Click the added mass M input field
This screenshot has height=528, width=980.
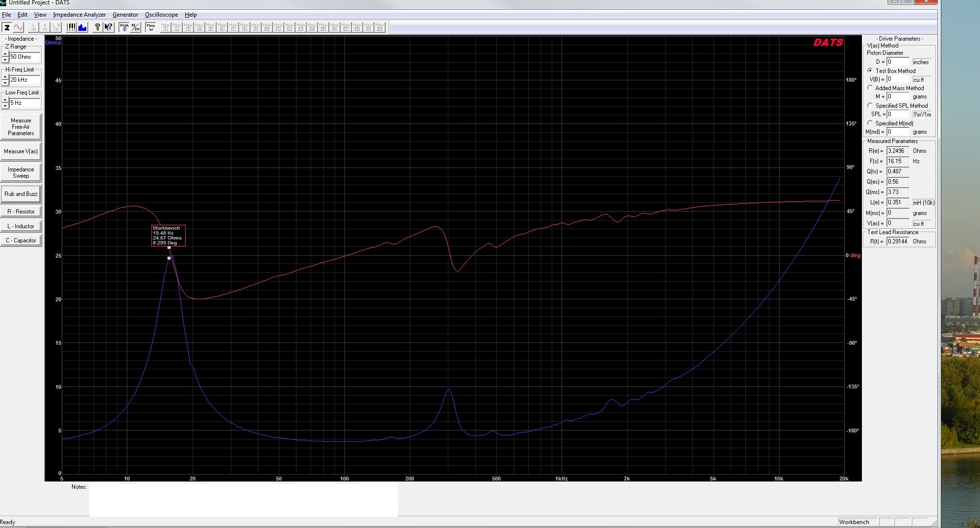898,96
